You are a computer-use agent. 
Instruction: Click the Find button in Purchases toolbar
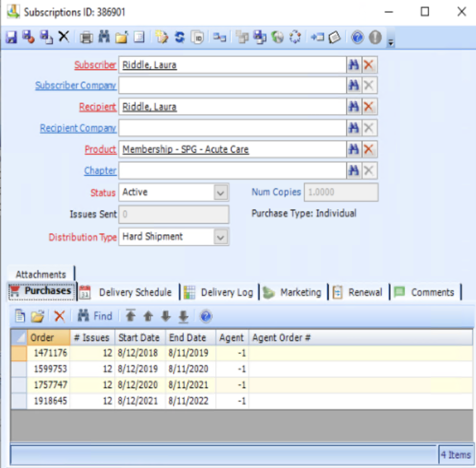point(95,316)
